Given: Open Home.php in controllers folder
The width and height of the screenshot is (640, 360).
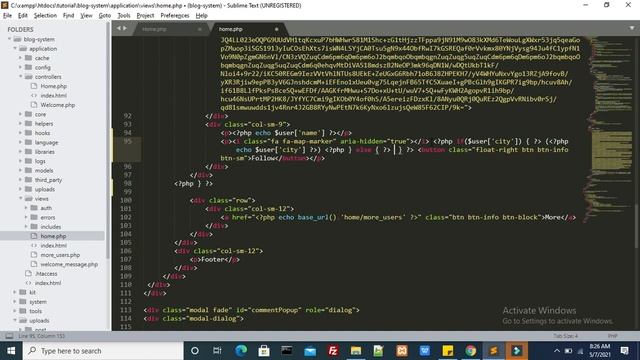Looking at the screenshot, I should click(x=53, y=86).
